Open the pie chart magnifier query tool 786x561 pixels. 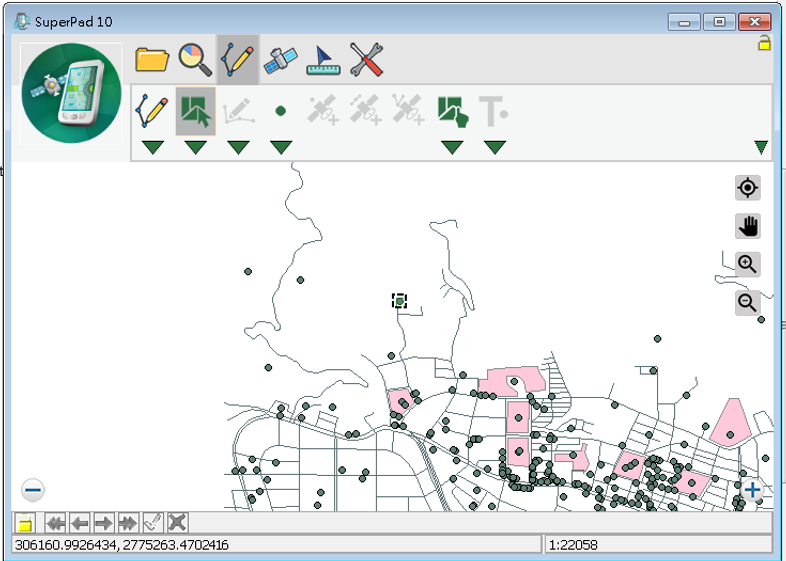(195, 60)
